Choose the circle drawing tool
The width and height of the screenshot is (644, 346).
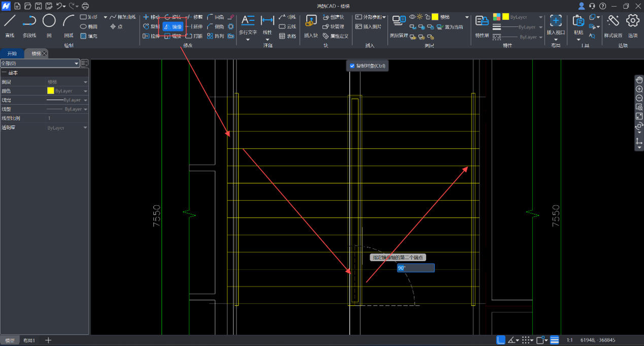tap(49, 21)
